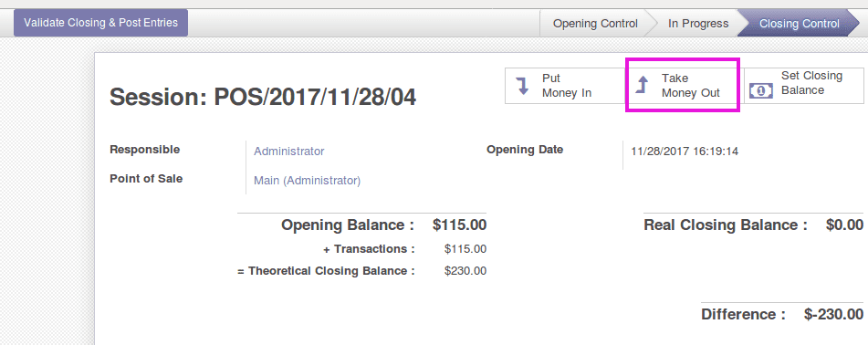Click the Real Closing Balance $0.00 value
Image resolution: width=868 pixels, height=345 pixels.
pyautogui.click(x=844, y=225)
